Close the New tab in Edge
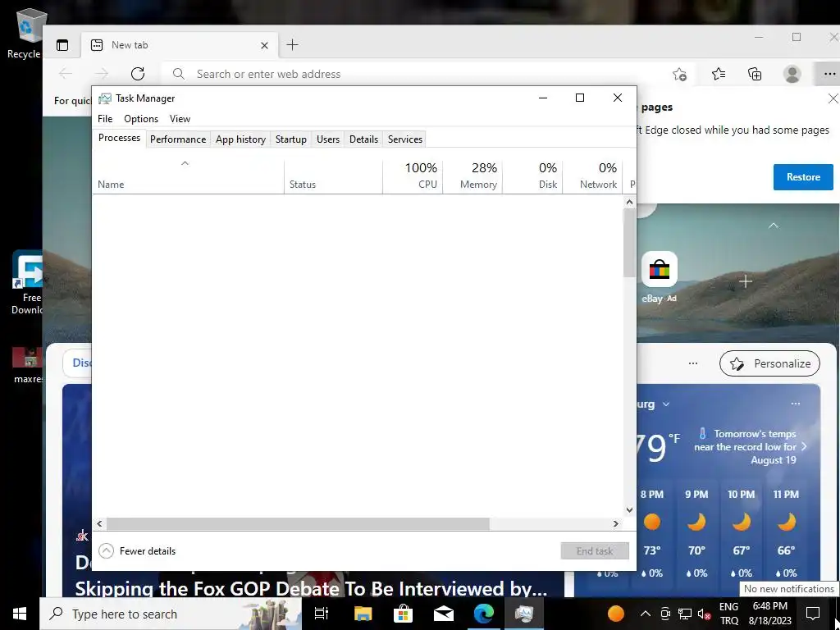This screenshot has width=840, height=630. point(264,46)
